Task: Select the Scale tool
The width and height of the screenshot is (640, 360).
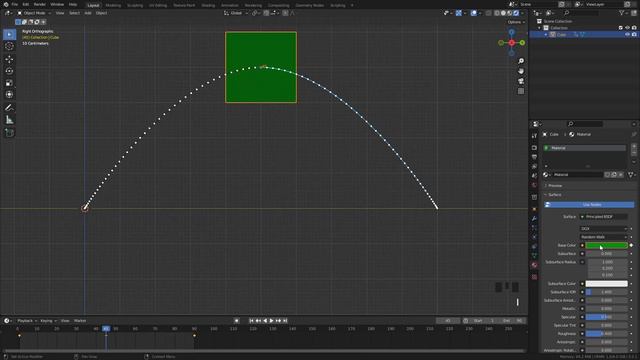Action: tap(9, 83)
